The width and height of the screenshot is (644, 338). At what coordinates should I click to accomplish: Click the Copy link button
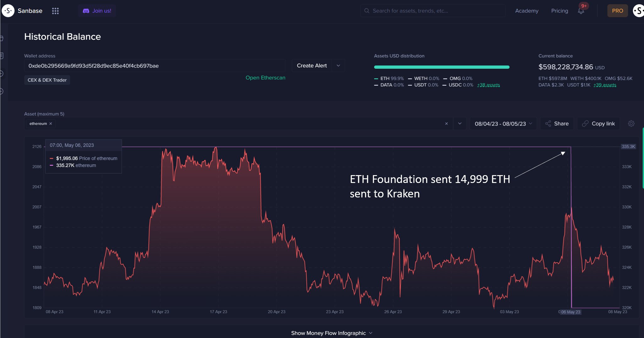coord(598,124)
